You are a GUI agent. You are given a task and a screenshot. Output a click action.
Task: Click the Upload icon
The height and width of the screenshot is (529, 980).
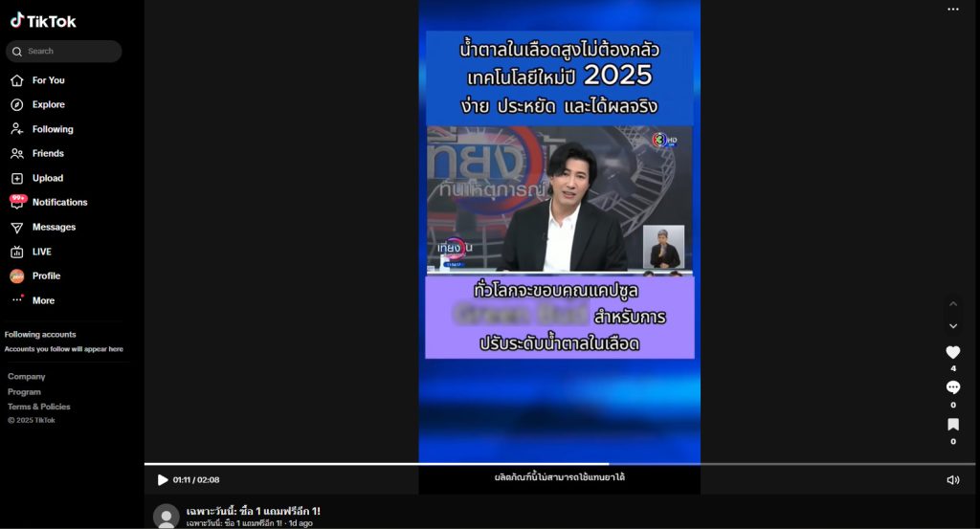click(16, 179)
